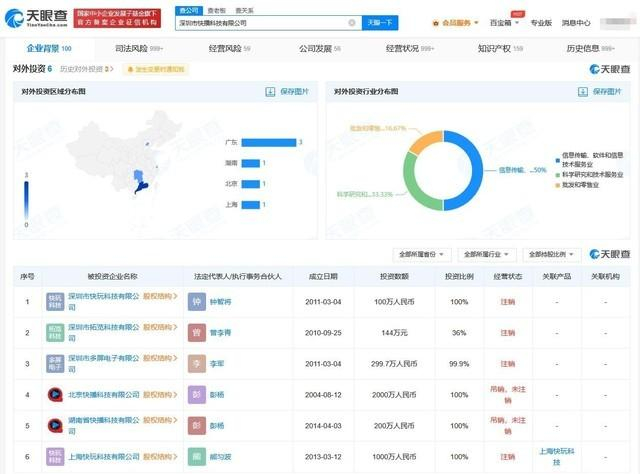Open the 上海快玩科技 related product link
This screenshot has height=474, width=640.
[x=557, y=457]
